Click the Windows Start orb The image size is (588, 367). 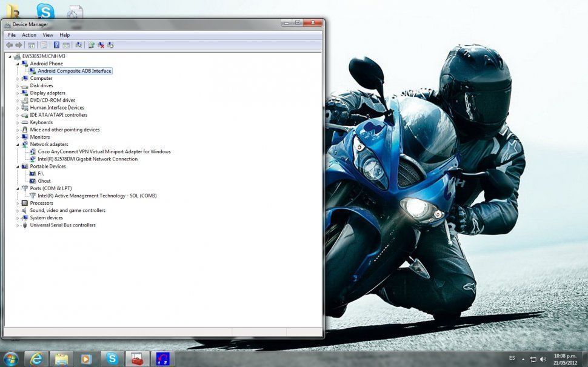coord(10,359)
